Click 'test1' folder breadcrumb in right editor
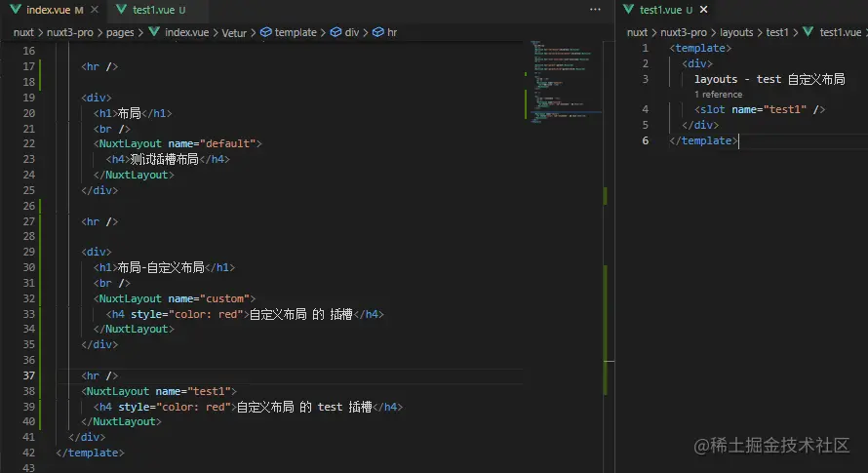The height and width of the screenshot is (473, 868). [x=777, y=32]
